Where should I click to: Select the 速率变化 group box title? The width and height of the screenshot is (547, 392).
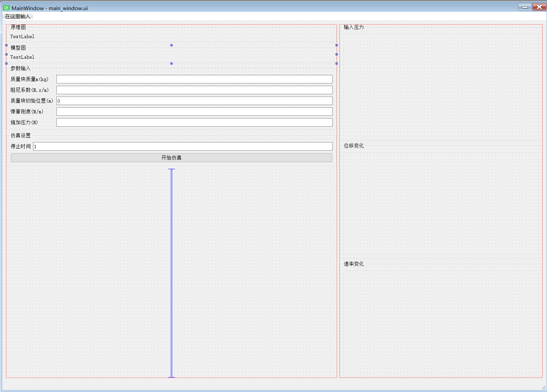coord(354,264)
